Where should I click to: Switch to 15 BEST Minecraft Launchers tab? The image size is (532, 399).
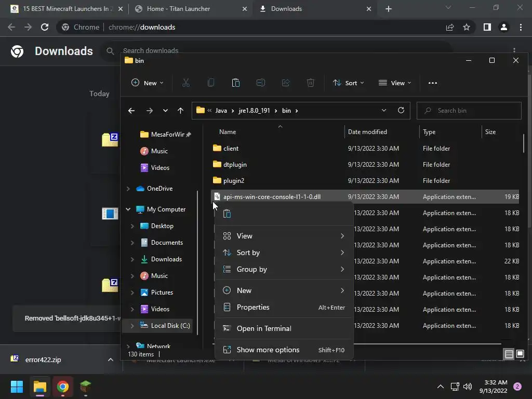click(66, 9)
